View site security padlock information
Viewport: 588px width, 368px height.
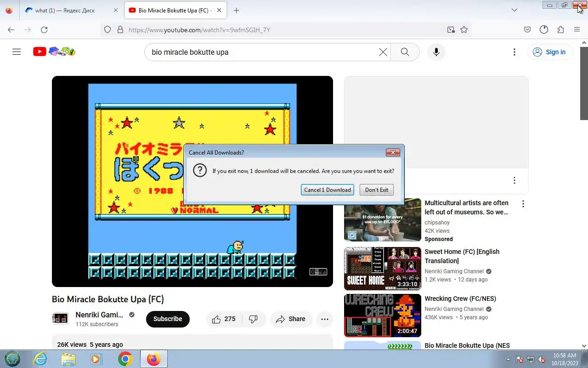tap(120, 29)
